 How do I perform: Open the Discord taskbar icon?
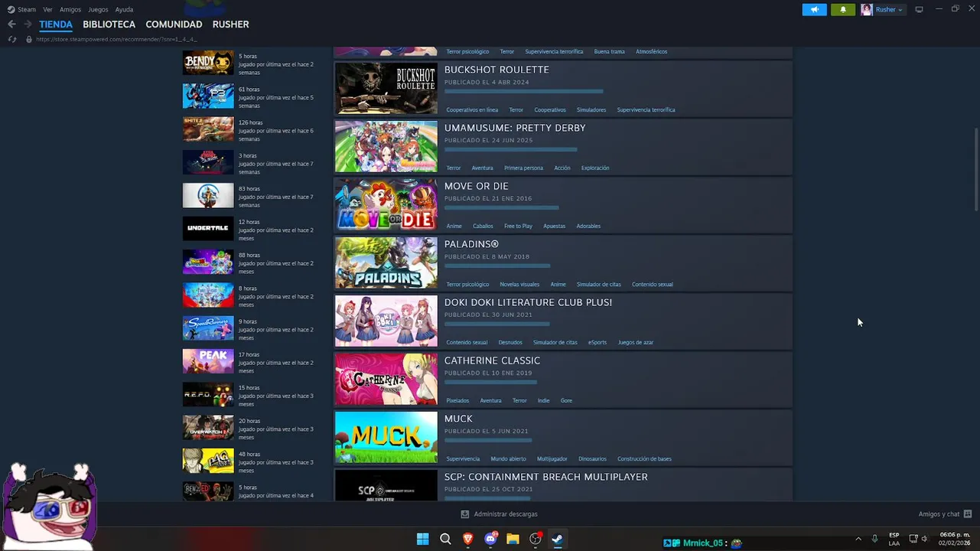coord(490,540)
